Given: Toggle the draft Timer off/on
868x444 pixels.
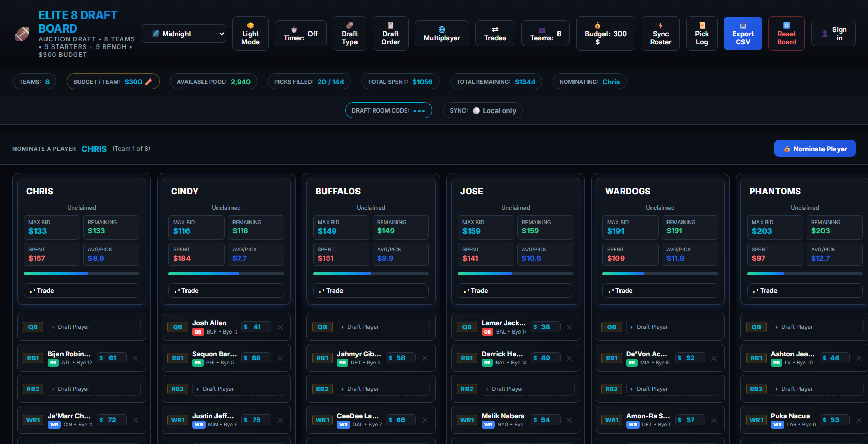Looking at the screenshot, I should click(x=301, y=34).
